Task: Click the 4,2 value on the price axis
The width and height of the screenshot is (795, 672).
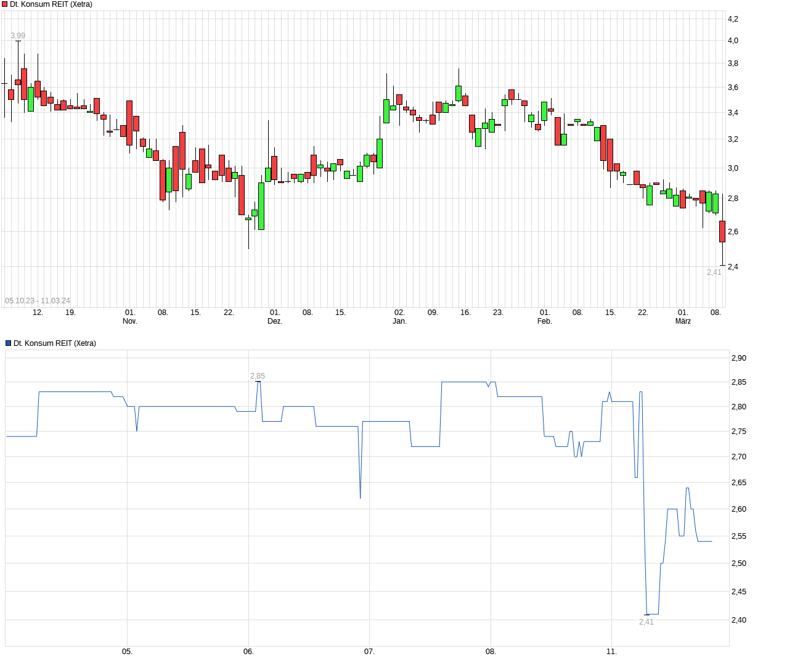Action: point(732,18)
